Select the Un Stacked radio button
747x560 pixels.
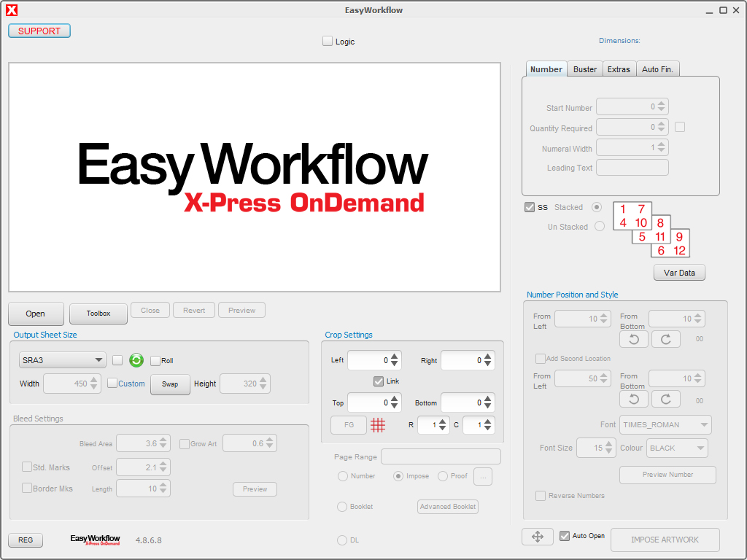(600, 226)
